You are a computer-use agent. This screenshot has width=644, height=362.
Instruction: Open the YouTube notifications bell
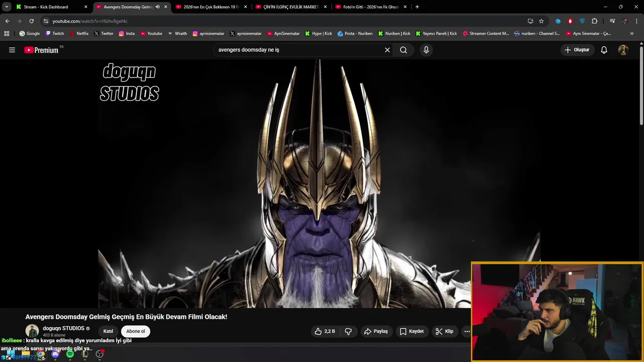point(604,50)
